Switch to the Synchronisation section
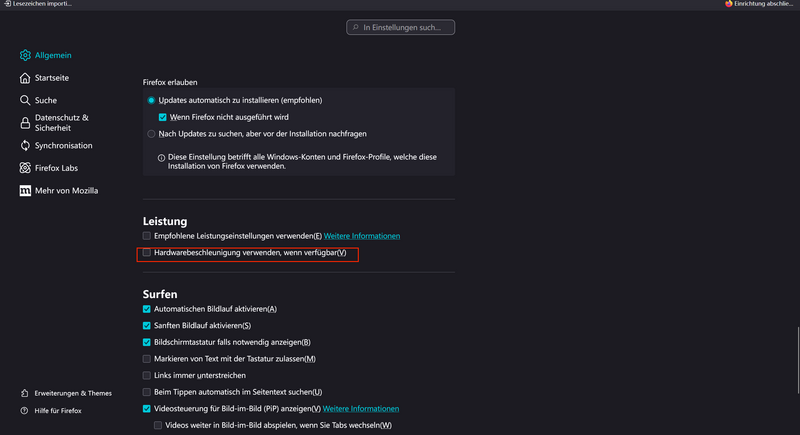 pyautogui.click(x=64, y=145)
